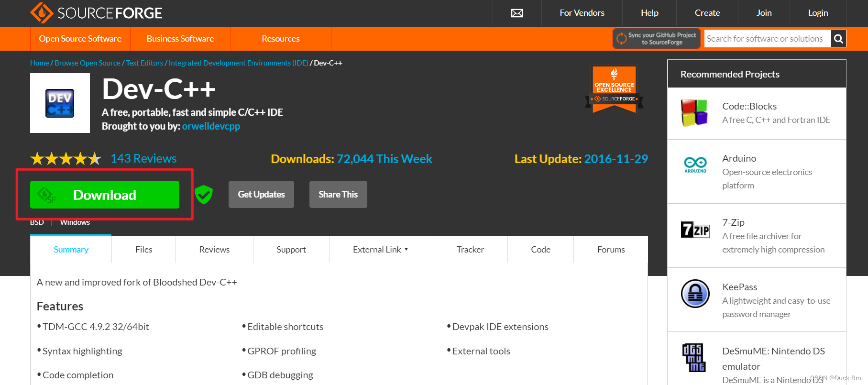Click the Downloads 72,044 This Week text
Viewport: 868px width, 385px height.
click(352, 159)
